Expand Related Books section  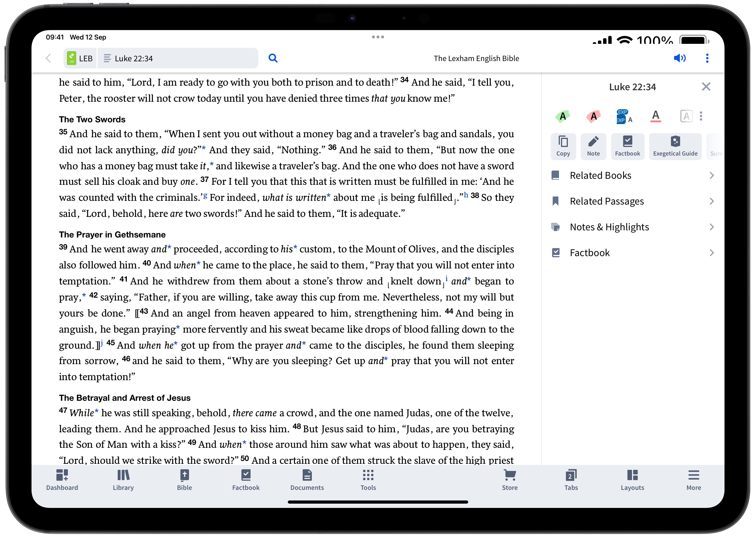coord(633,176)
